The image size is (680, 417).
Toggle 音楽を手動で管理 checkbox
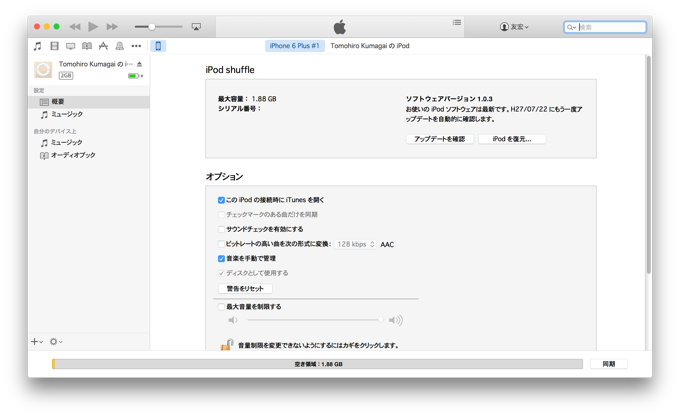tap(221, 259)
